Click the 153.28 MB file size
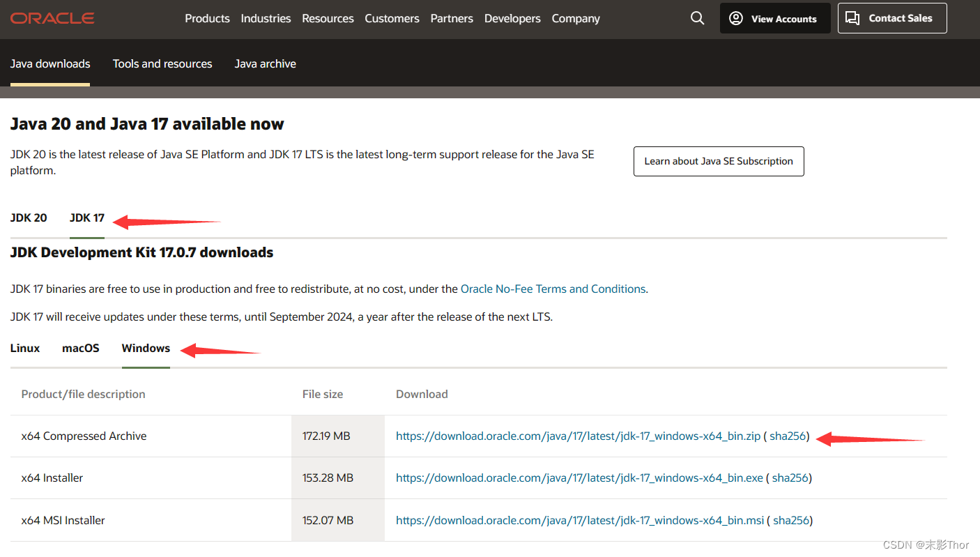The width and height of the screenshot is (980, 557). pos(328,478)
